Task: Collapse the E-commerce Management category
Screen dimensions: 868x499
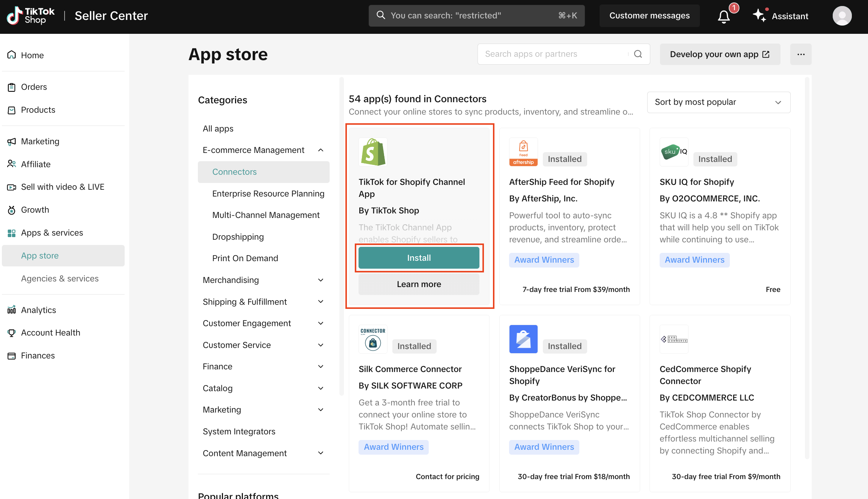Action: 321,150
